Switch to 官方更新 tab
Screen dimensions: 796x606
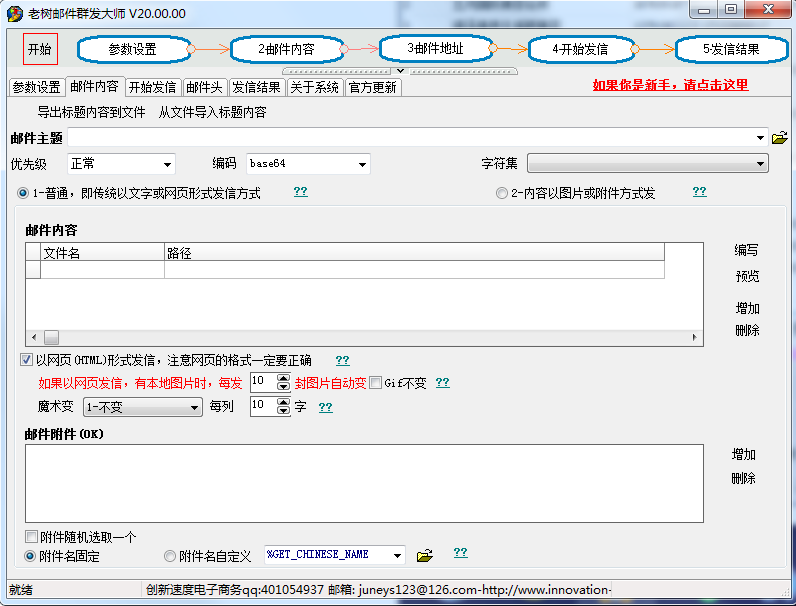pyautogui.click(x=373, y=87)
